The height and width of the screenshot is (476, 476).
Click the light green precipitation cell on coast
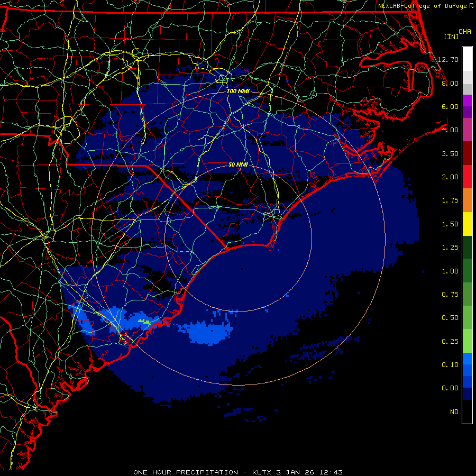(x=144, y=322)
